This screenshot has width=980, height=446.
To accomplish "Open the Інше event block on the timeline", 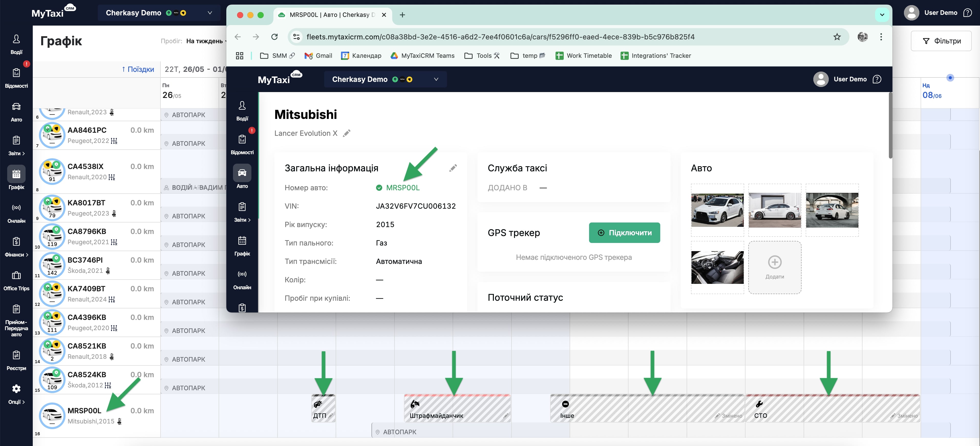I will (x=647, y=408).
